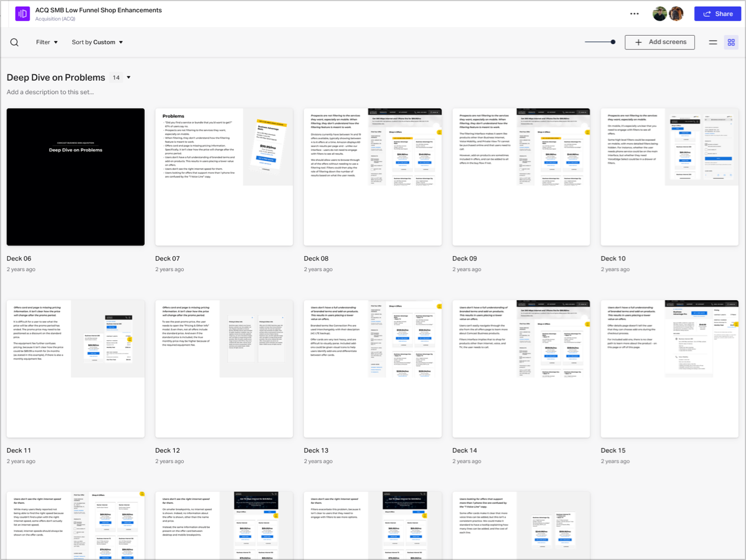Open the Deck 06 thumbnail
Image resolution: width=746 pixels, height=560 pixels.
pyautogui.click(x=76, y=177)
